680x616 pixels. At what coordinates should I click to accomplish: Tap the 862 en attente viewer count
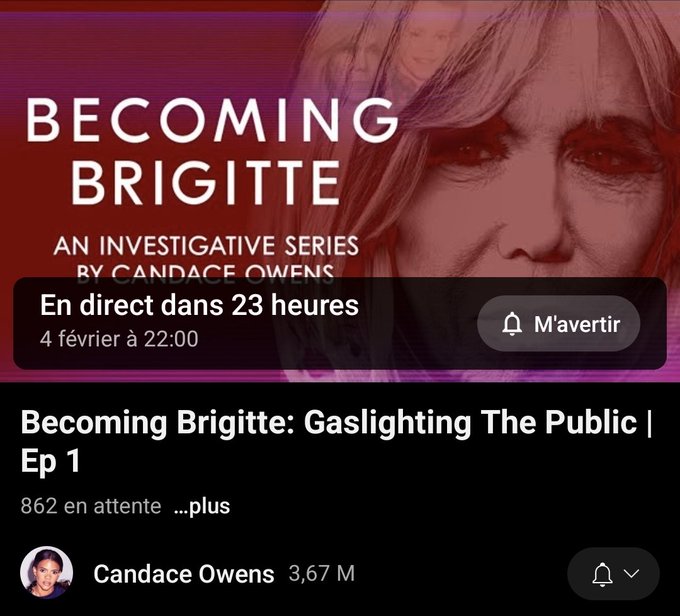91,506
